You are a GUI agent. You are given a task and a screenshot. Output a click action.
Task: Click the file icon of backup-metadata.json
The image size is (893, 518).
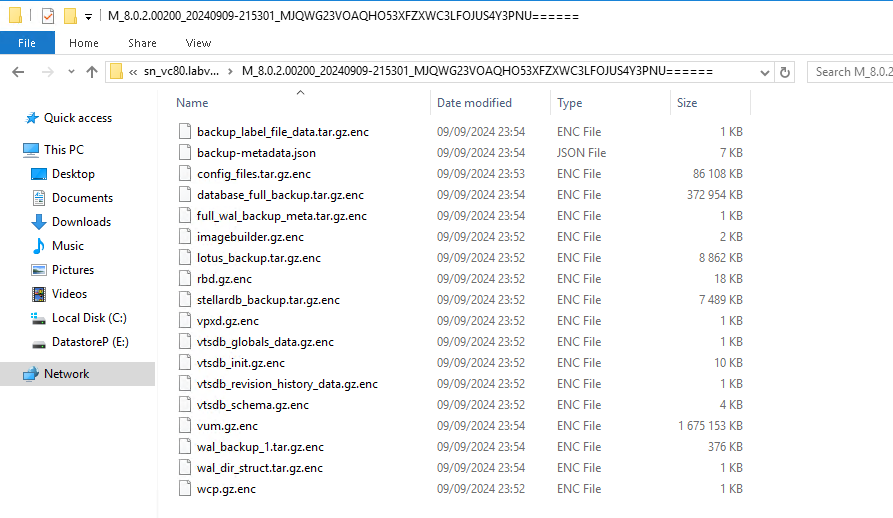(185, 153)
